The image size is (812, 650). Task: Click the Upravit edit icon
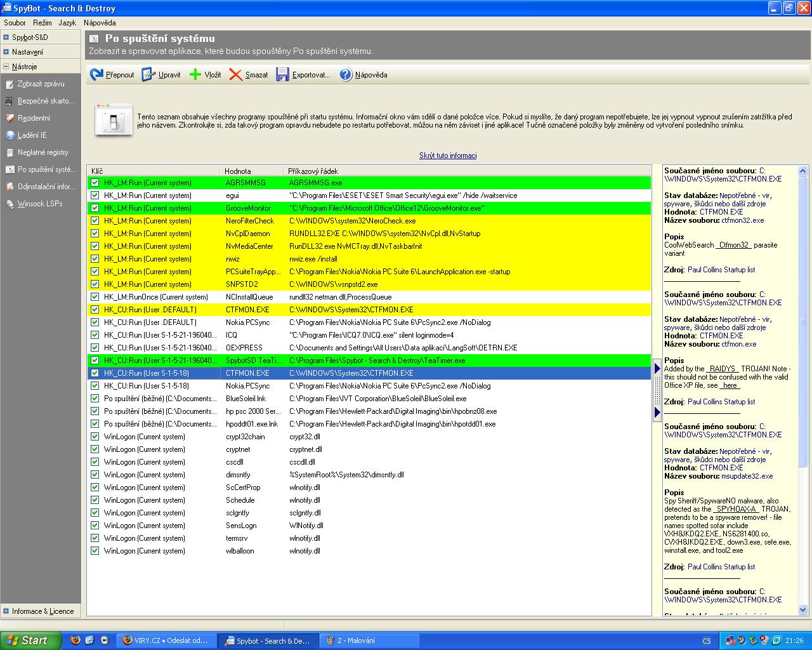click(148, 75)
